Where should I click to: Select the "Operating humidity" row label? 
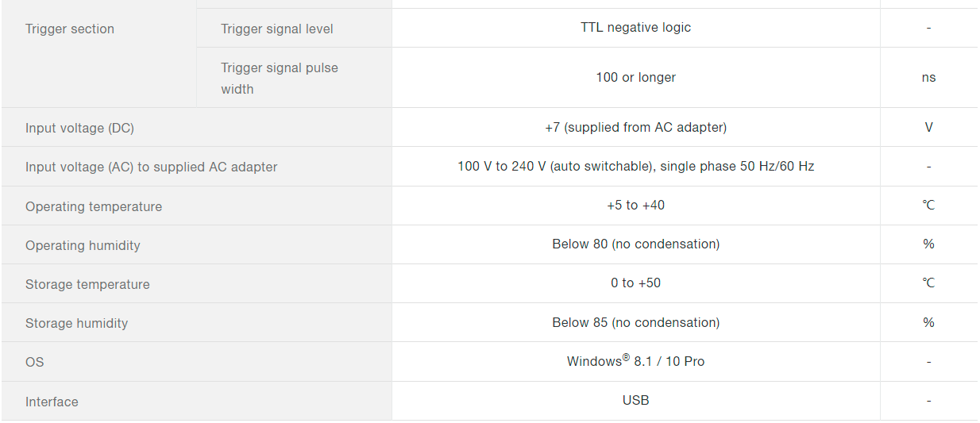83,245
